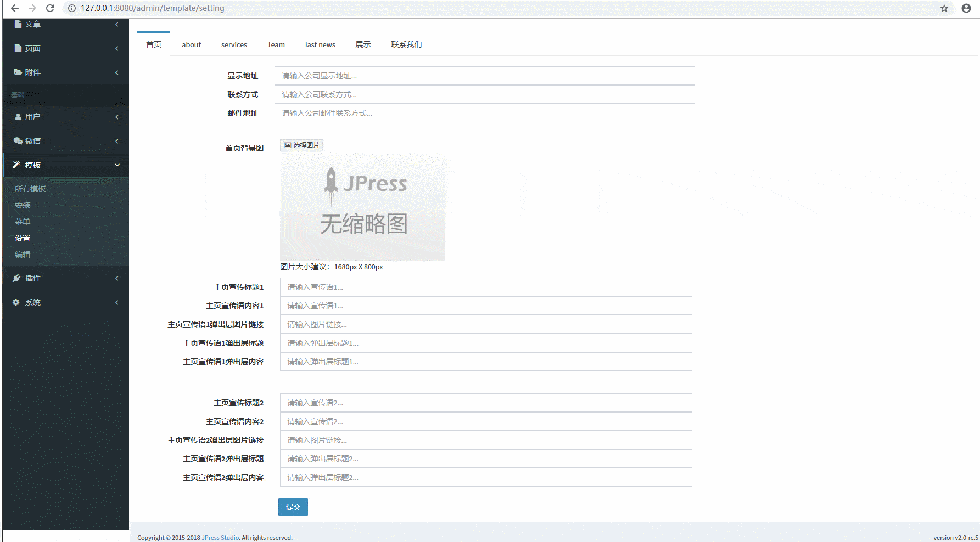Click the 选择图片 image picker button
Image resolution: width=980 pixels, height=542 pixels.
point(301,145)
